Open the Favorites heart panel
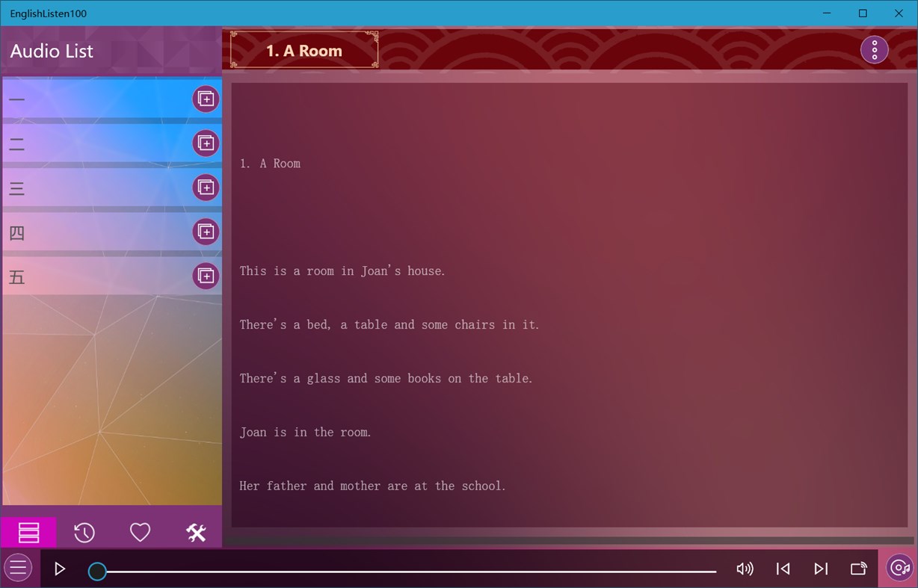Screen dimensions: 918x588 (140, 532)
